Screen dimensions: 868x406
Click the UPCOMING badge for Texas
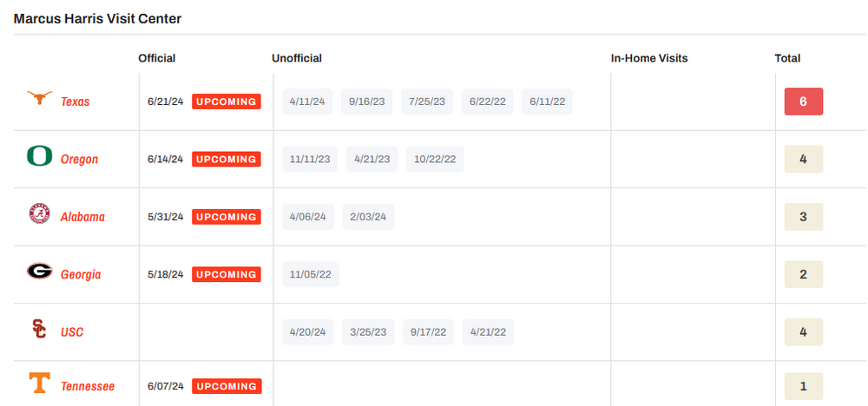point(226,101)
